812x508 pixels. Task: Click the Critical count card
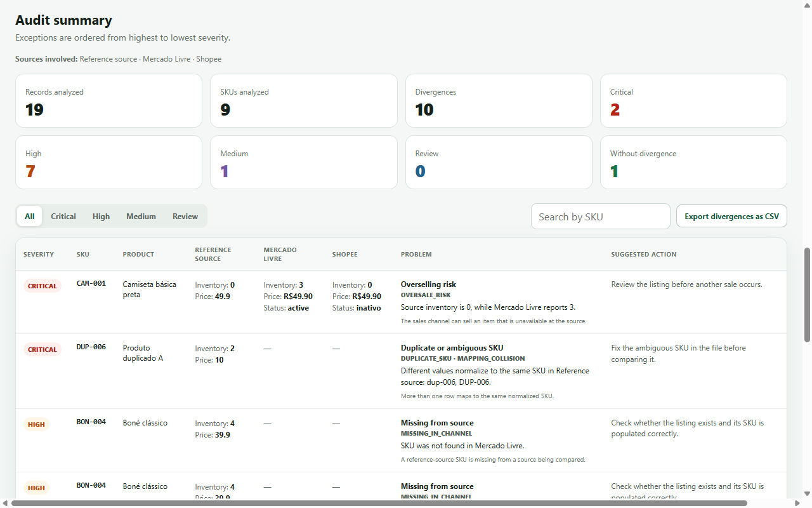693,101
